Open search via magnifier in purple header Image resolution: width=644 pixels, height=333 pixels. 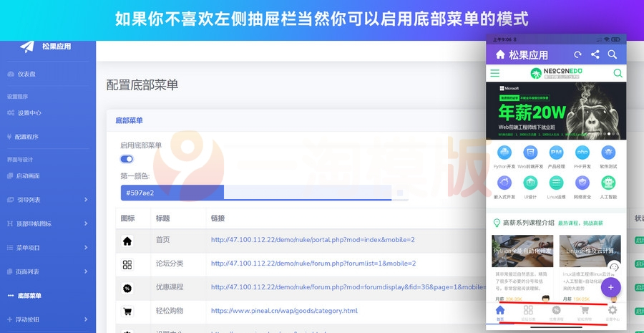coord(613,54)
